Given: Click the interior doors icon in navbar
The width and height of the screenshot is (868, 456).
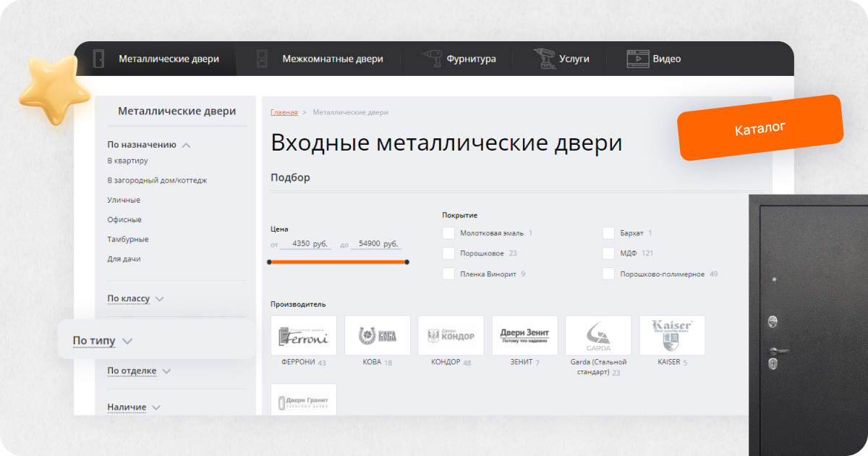Looking at the screenshot, I should [x=262, y=59].
